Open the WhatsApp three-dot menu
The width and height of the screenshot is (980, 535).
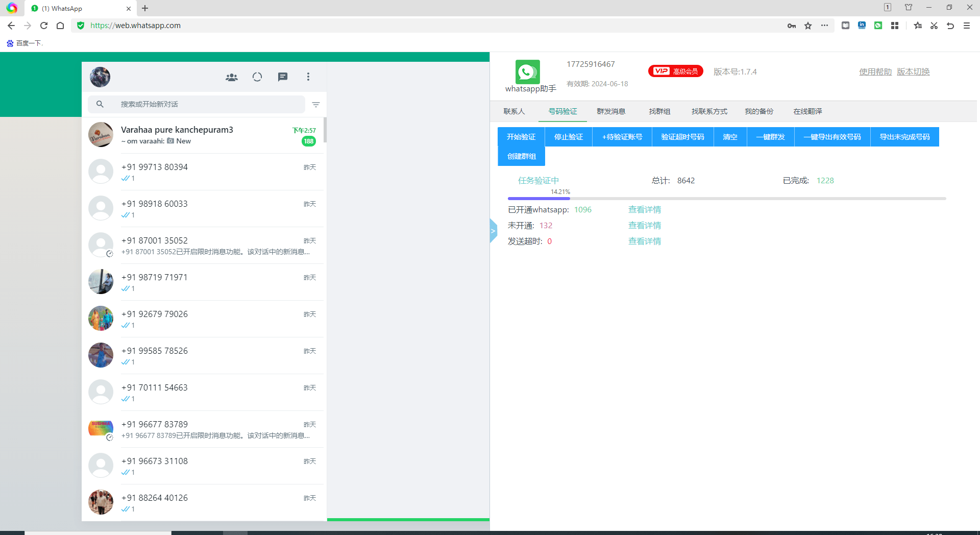click(308, 77)
